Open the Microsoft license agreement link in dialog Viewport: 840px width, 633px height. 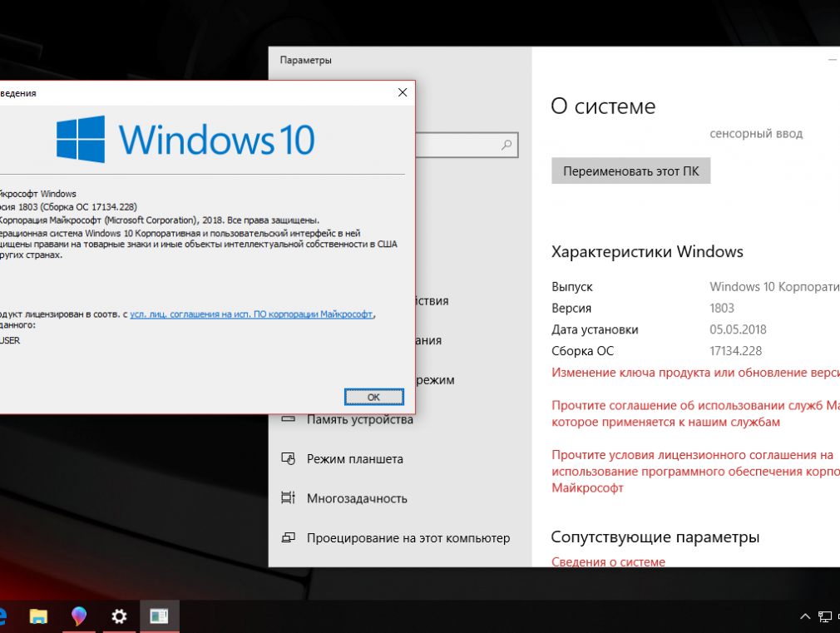point(251,314)
